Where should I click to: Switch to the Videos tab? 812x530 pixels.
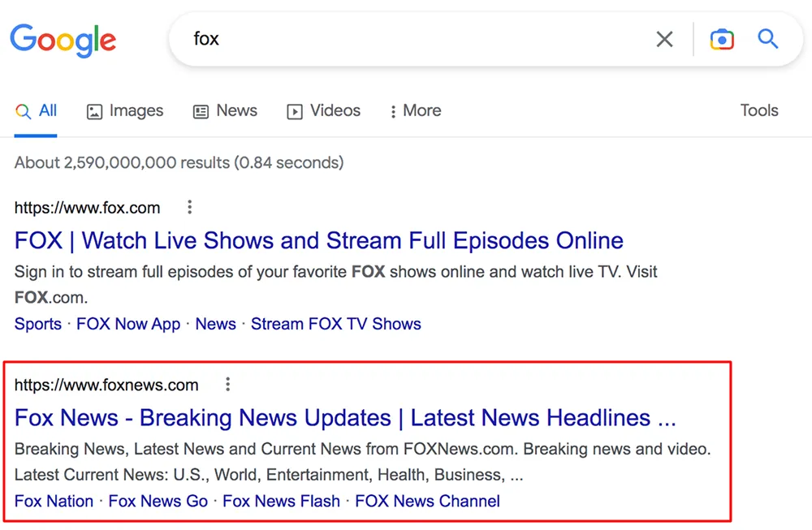point(324,110)
